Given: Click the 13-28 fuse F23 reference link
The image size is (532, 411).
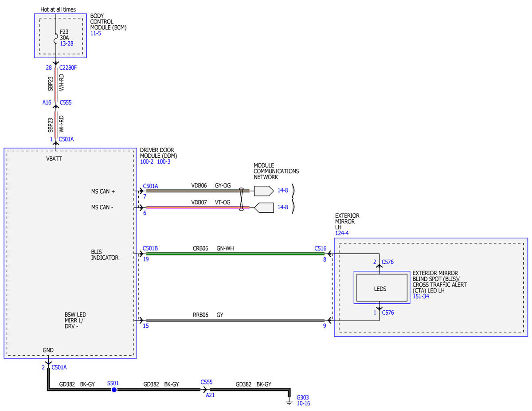Looking at the screenshot, I should (67, 43).
